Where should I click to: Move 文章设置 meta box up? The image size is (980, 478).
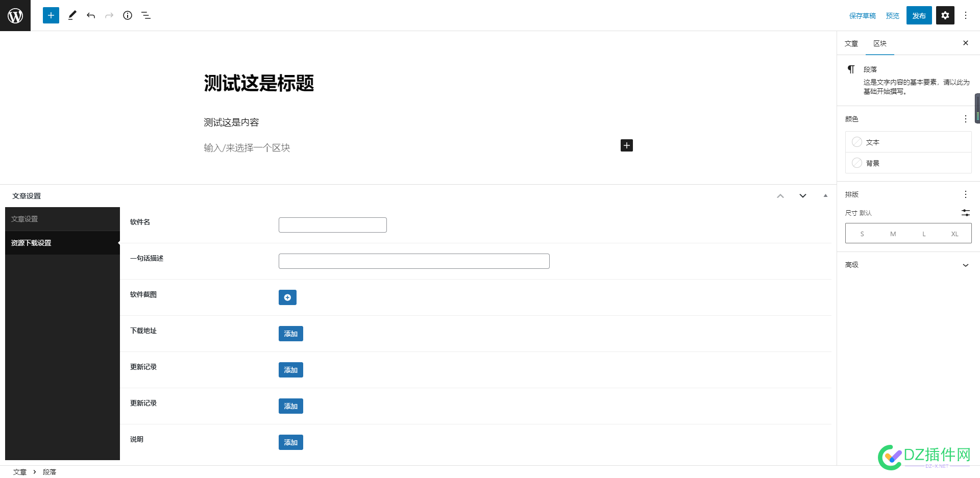(780, 196)
